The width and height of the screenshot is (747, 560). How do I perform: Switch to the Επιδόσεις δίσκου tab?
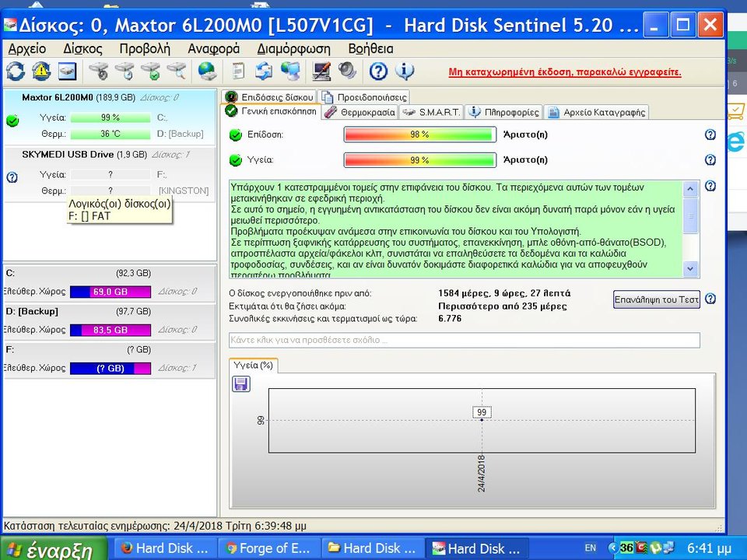click(x=270, y=97)
